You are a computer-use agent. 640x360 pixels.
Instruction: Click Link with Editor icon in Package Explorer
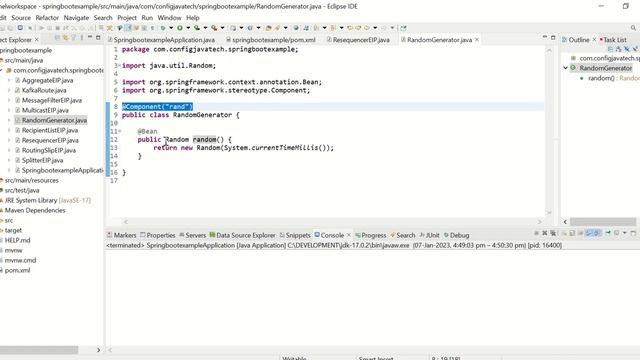click(65, 38)
